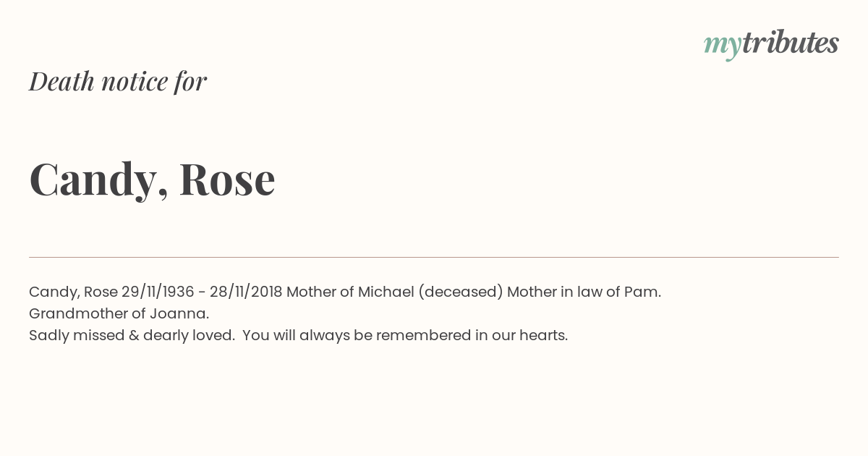Image resolution: width=868 pixels, height=456 pixels.
Task: Click the name "Joanna." in second line
Action: coord(179,313)
